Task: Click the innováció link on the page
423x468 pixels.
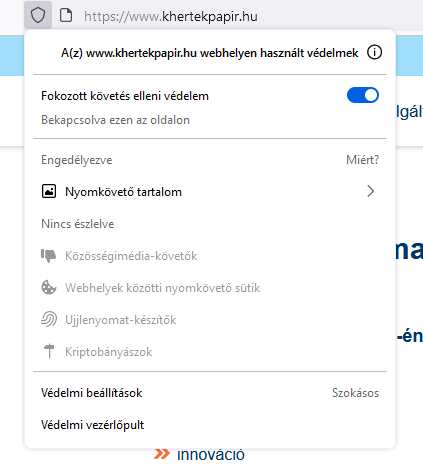Action: pos(211,456)
